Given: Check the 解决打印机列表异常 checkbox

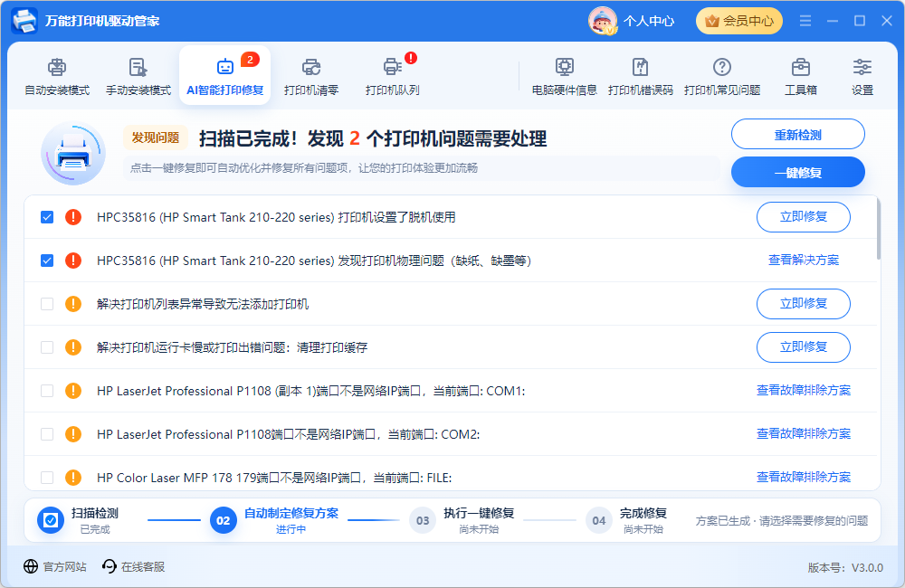Looking at the screenshot, I should point(47,304).
